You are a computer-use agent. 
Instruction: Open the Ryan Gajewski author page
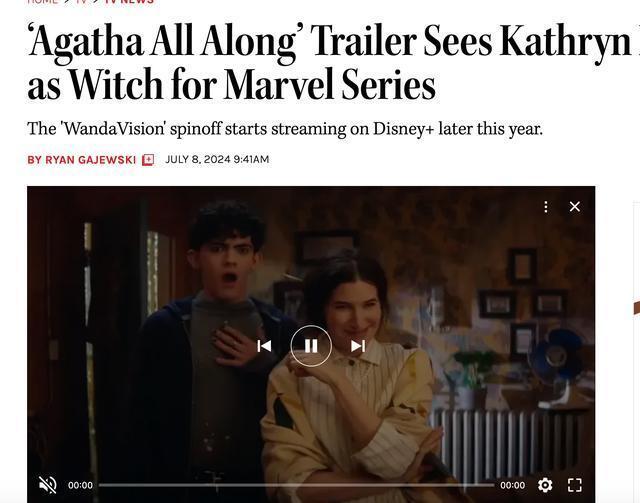(82, 160)
